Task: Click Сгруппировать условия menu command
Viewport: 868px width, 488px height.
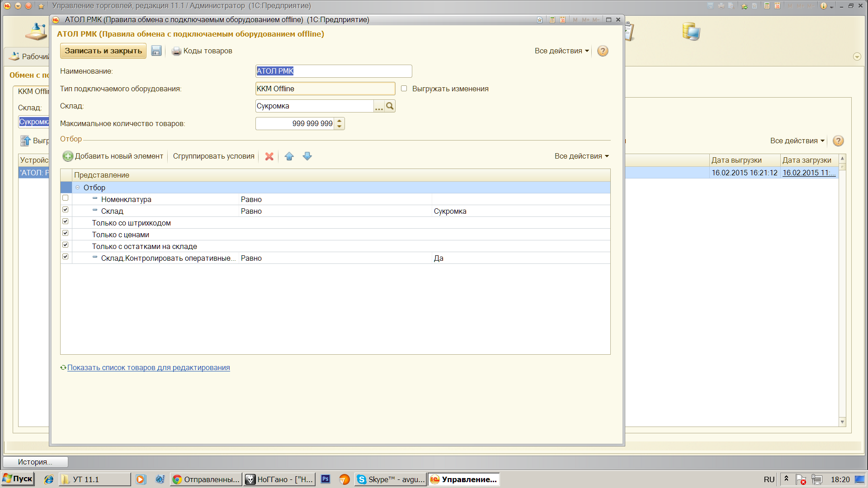Action: coord(213,156)
